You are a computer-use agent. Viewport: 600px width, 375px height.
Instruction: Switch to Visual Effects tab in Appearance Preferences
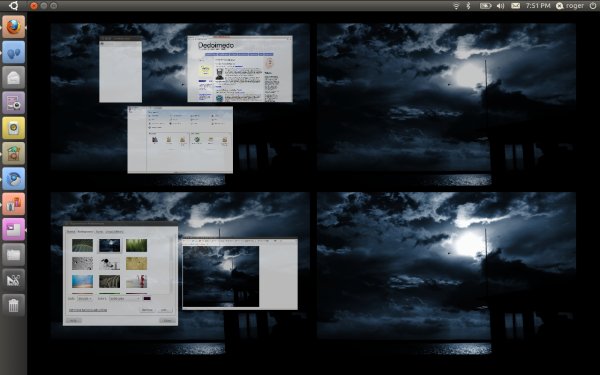(x=114, y=232)
